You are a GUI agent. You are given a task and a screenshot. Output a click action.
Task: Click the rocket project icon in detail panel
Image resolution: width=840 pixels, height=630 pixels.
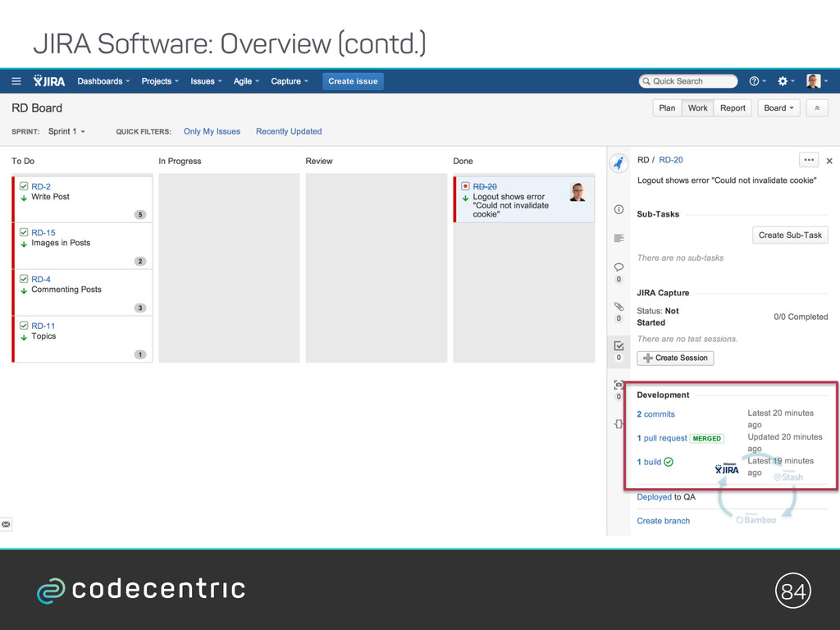coord(619,163)
